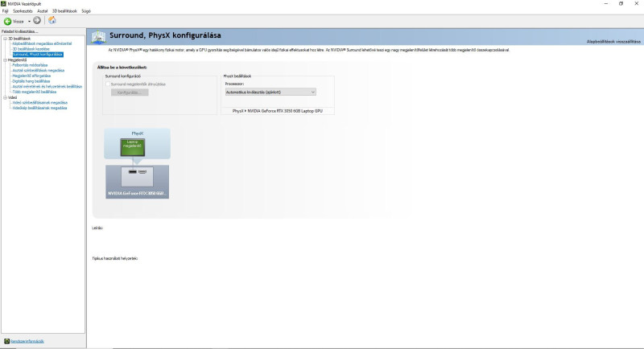Image resolution: width=644 pixels, height=349 pixels.
Task: Click the PhysX NVIDIA GeForce RTX 3050 status text
Action: [x=277, y=111]
